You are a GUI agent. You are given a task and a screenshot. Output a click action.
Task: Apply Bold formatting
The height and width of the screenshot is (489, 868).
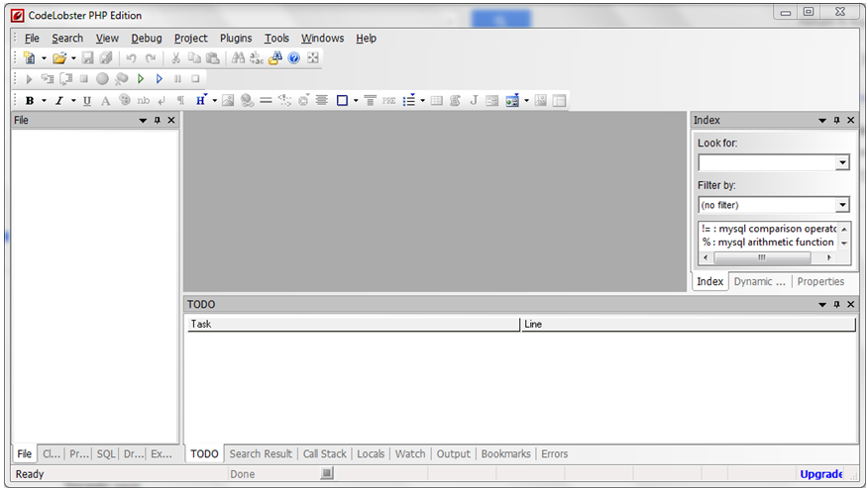click(x=30, y=101)
